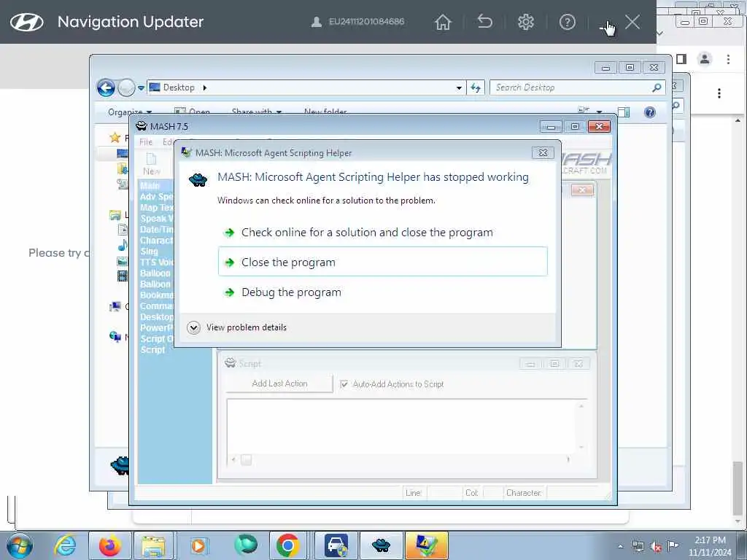Open the browser three-dot menu
747x560 pixels.
[728, 59]
